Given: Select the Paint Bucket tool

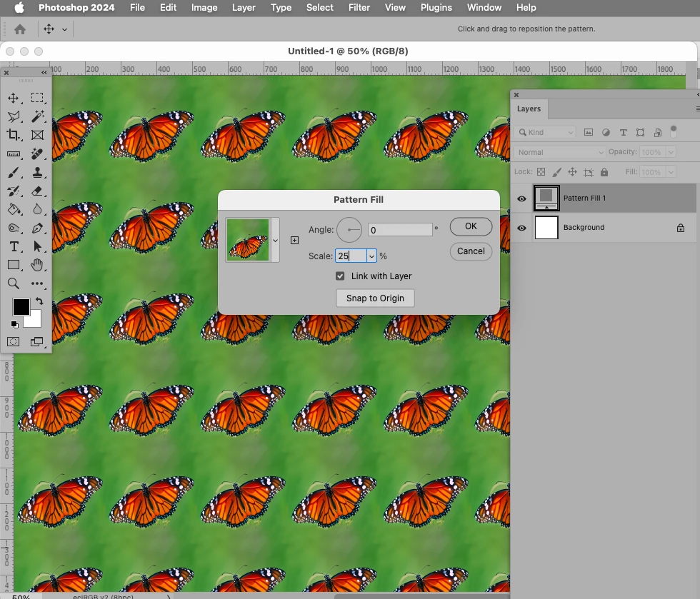Looking at the screenshot, I should (14, 209).
